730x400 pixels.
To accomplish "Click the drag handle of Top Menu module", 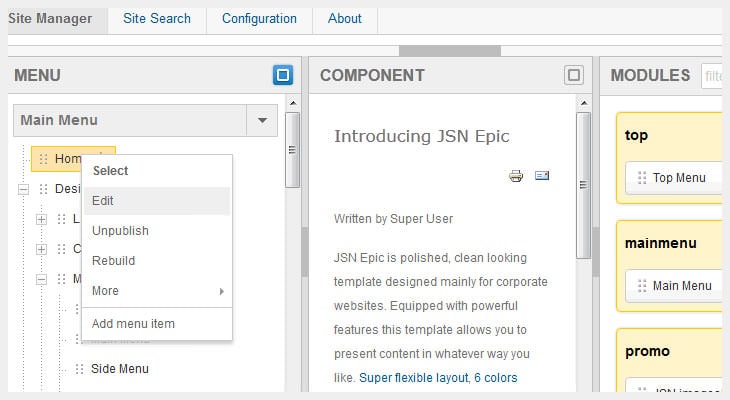I will (640, 178).
